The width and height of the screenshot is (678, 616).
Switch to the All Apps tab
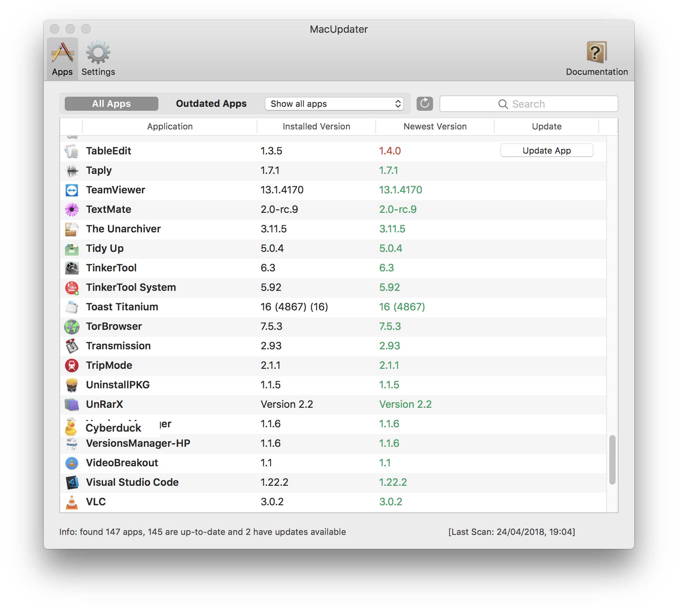pos(112,104)
